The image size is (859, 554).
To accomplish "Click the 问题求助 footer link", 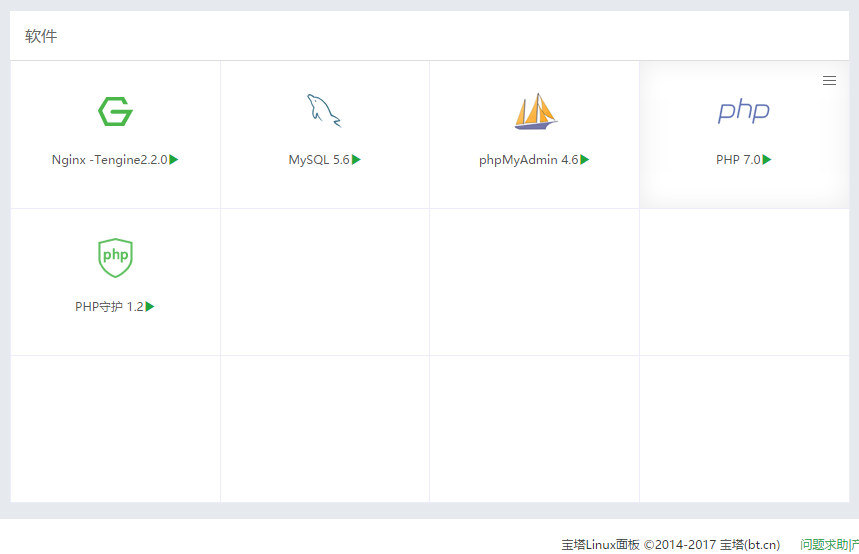I will tap(823, 544).
